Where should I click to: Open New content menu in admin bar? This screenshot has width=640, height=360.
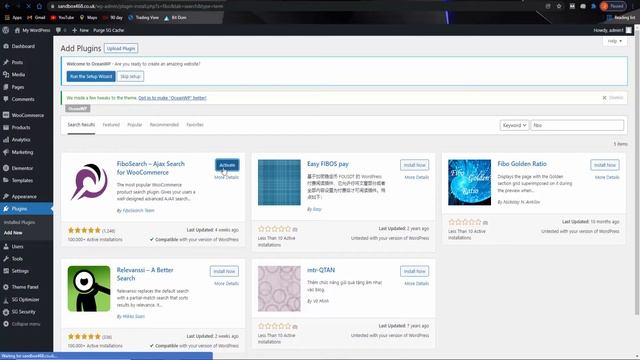click(x=80, y=30)
